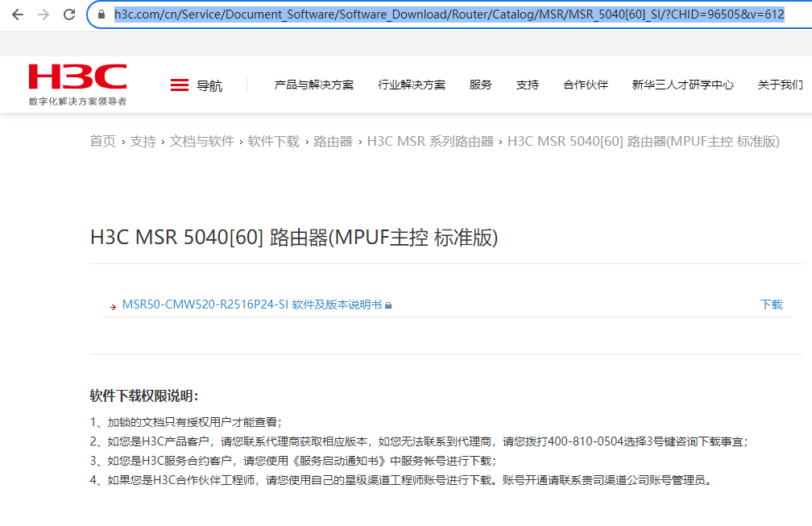Open the 行业解决方案 menu
Viewport: 812px width, 526px height.
coord(411,85)
